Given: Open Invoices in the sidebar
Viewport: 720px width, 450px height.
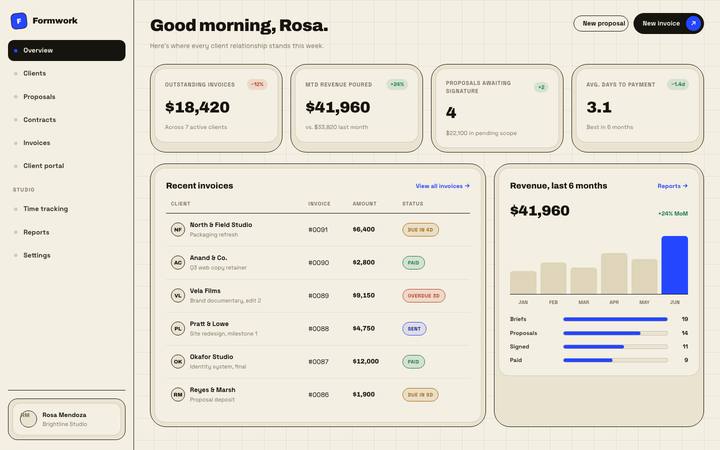Looking at the screenshot, I should 67,143.
